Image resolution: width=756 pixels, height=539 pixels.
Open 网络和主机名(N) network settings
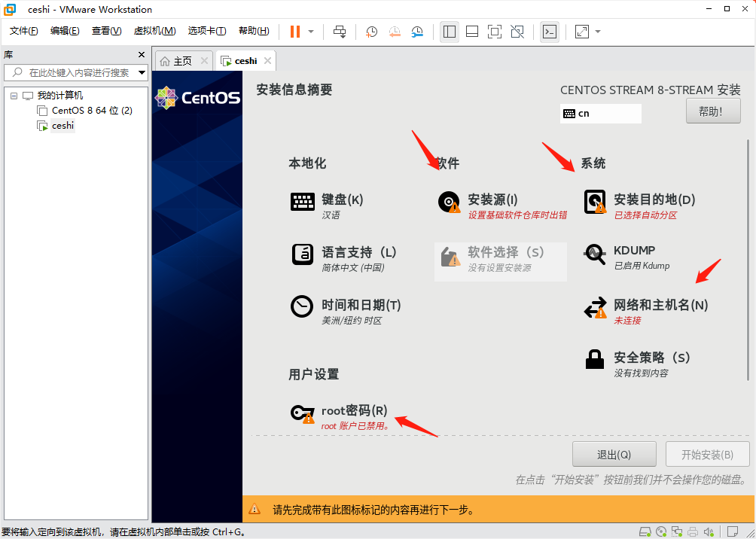coord(645,311)
